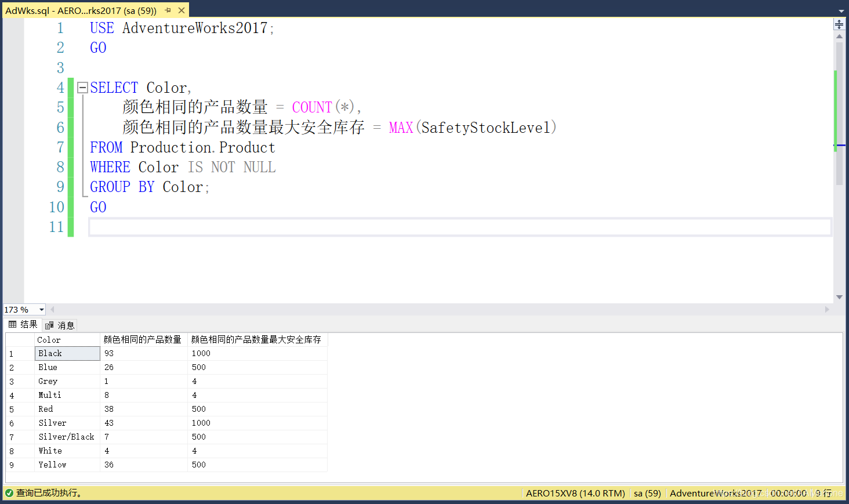Click horizontal scrollbar left arrow
This screenshot has height=504, width=849.
pyautogui.click(x=52, y=310)
